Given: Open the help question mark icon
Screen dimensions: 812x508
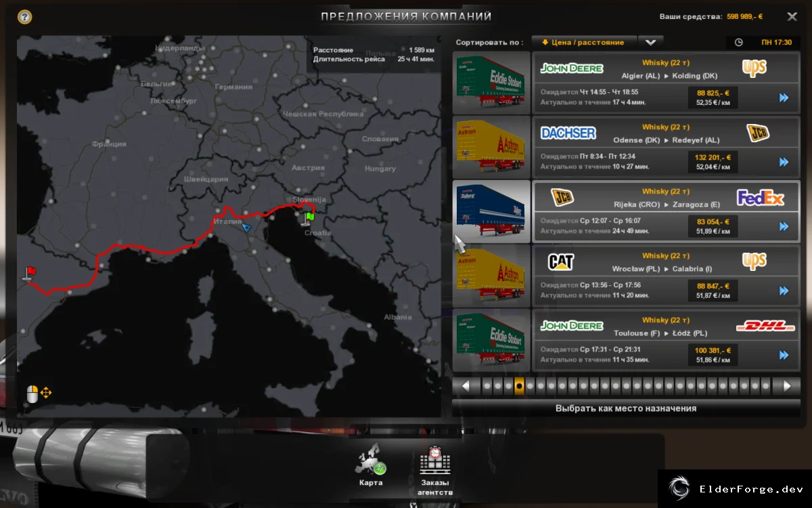Looking at the screenshot, I should (x=25, y=17).
